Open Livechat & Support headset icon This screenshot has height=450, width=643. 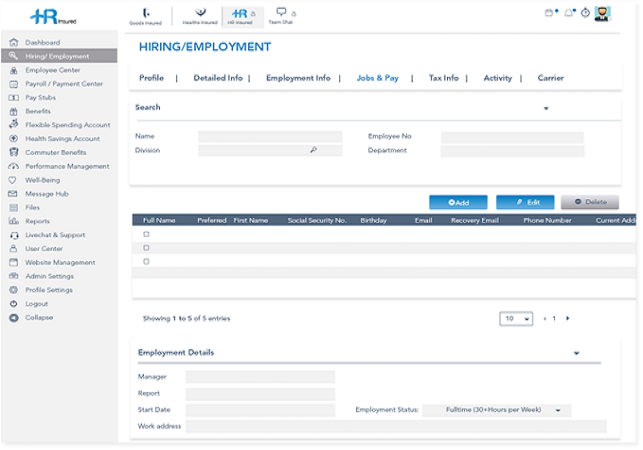[14, 235]
